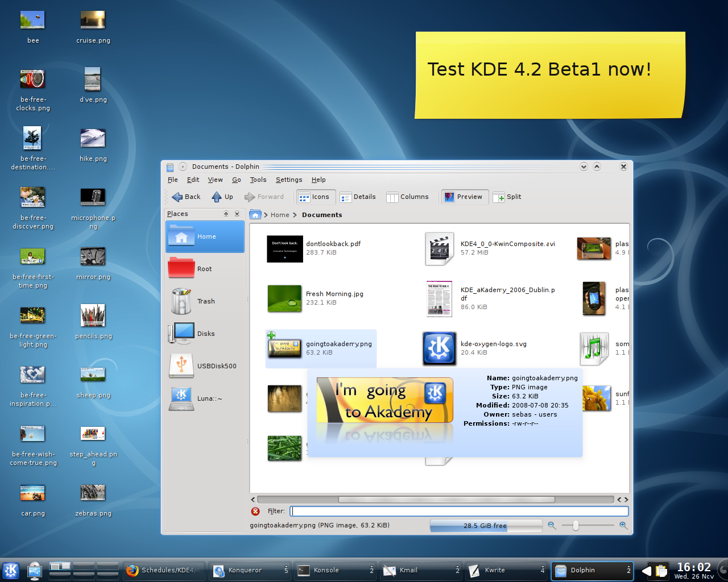This screenshot has height=582, width=728.
Task: Select the green grass image thumbnail
Action: pos(284,448)
